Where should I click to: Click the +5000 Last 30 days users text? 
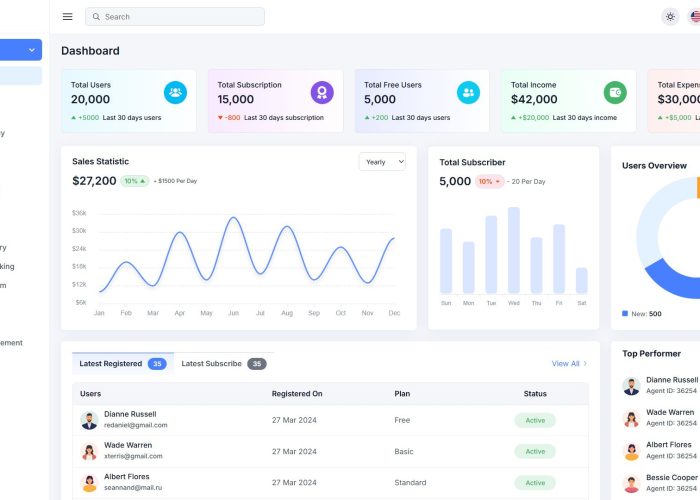tap(116, 117)
